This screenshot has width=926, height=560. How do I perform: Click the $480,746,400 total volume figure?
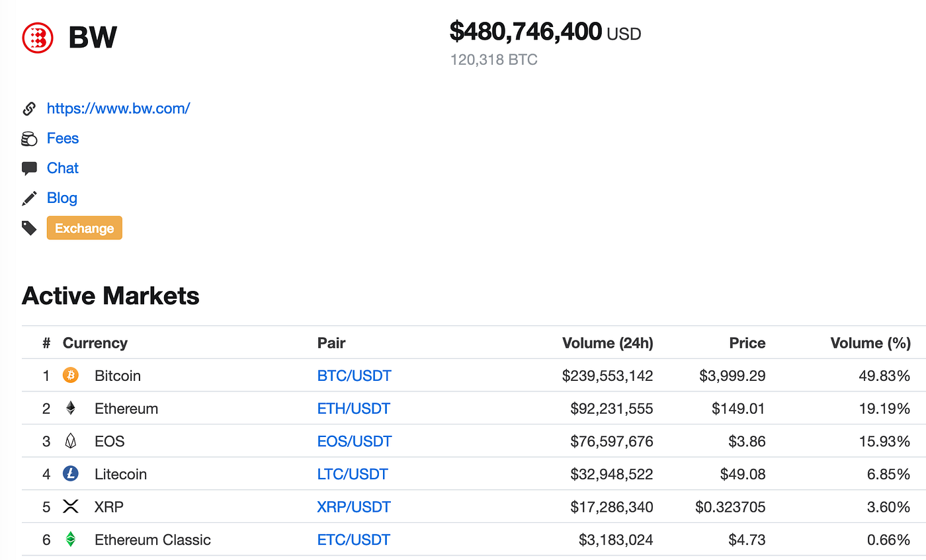point(526,31)
